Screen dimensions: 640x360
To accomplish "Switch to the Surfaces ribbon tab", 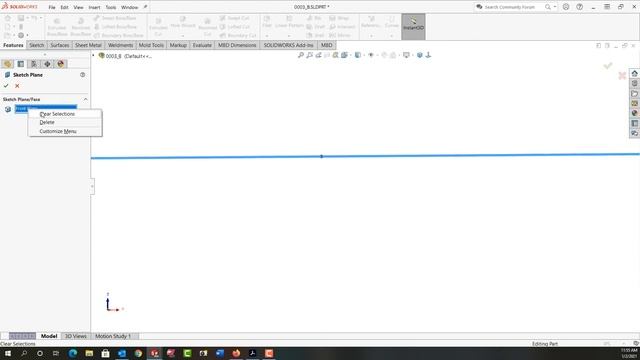I will click(60, 45).
